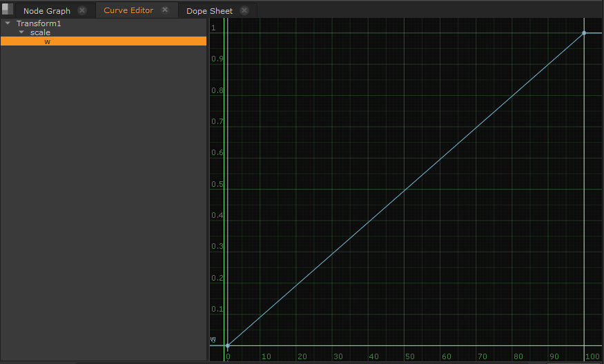Screen dimensions: 604x364
Task: Select the scale row
Action: [104, 32]
